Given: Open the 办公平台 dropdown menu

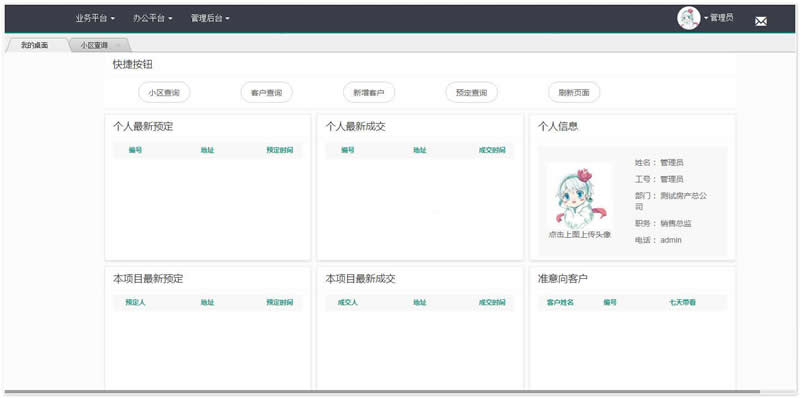Looking at the screenshot, I should pyautogui.click(x=153, y=18).
